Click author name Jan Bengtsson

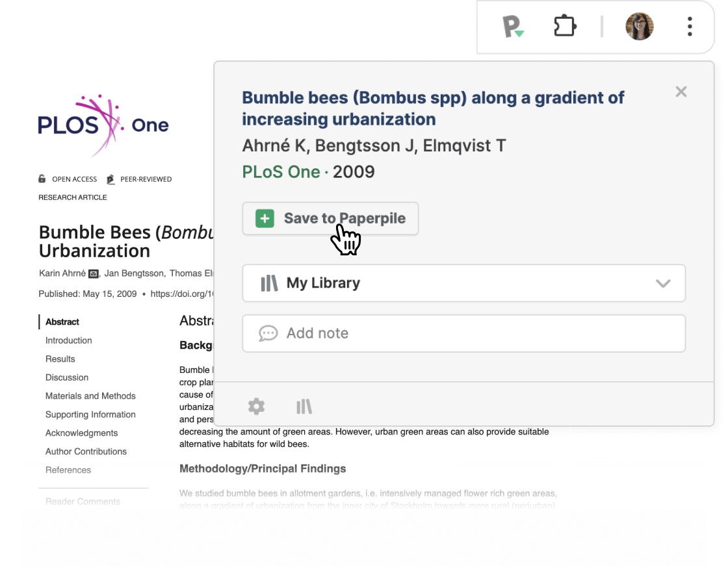[x=134, y=273]
